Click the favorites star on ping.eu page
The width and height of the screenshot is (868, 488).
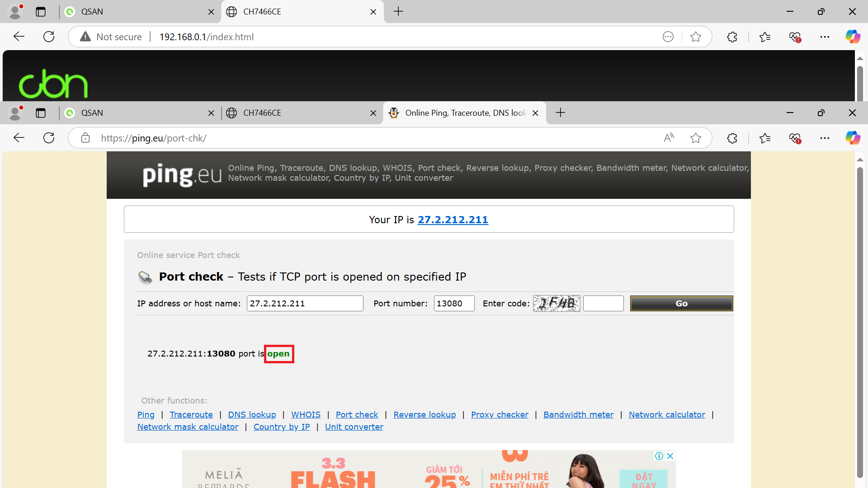[x=696, y=138]
